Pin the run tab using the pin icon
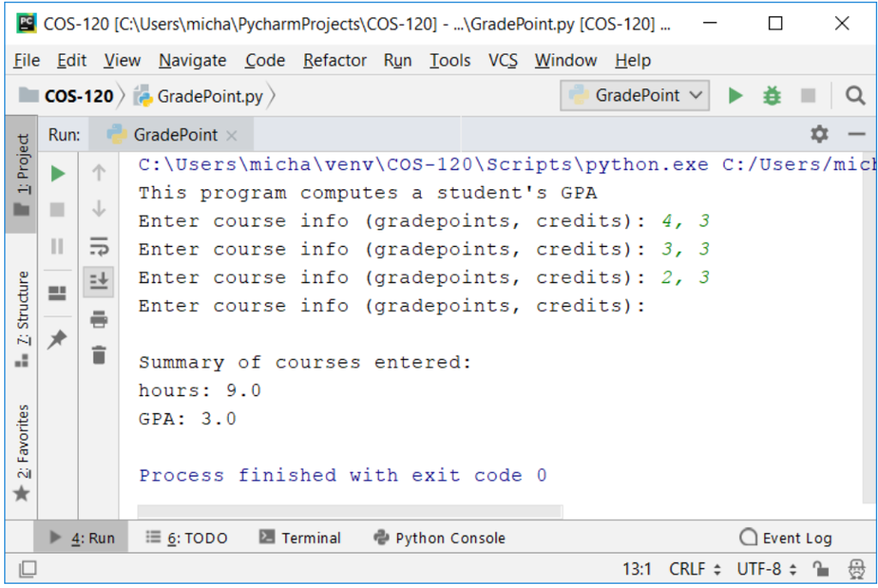 (57, 339)
